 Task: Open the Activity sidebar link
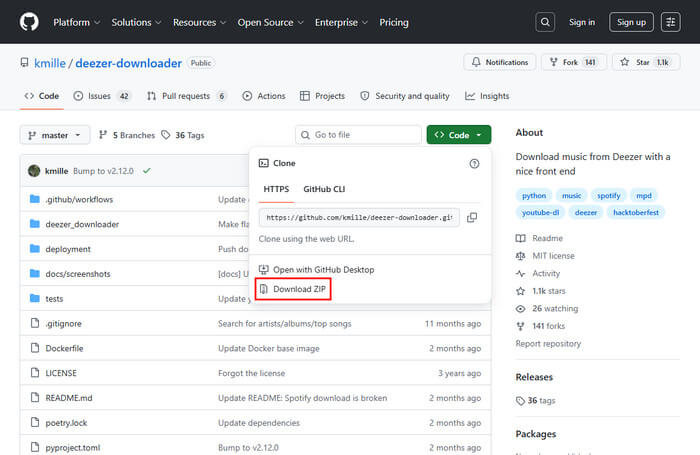pos(538,273)
